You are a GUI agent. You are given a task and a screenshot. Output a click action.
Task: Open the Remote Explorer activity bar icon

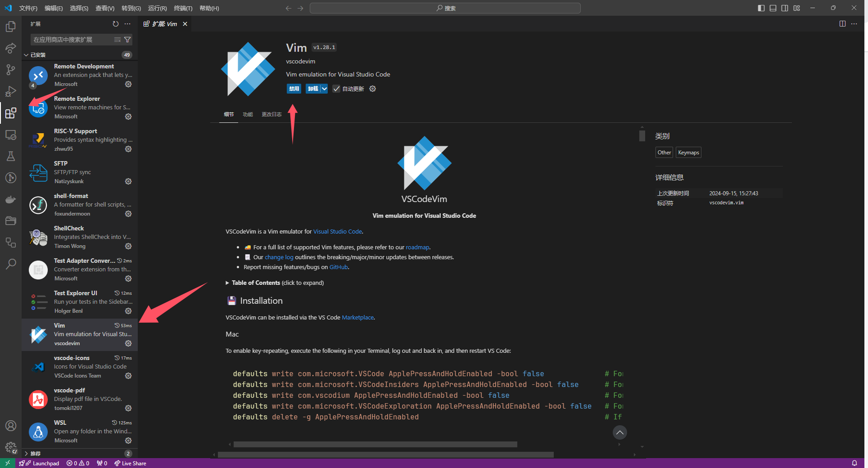[11, 135]
